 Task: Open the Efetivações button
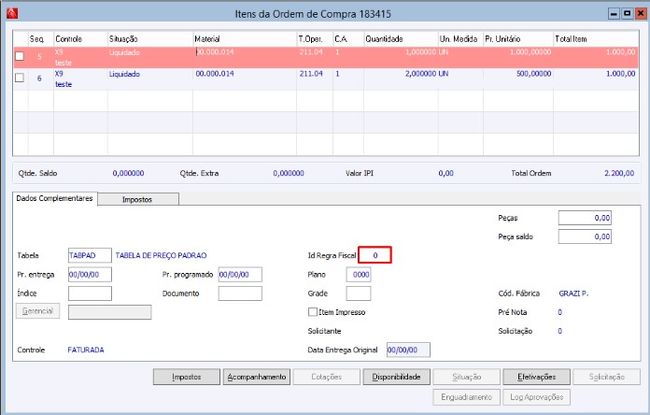click(x=536, y=377)
